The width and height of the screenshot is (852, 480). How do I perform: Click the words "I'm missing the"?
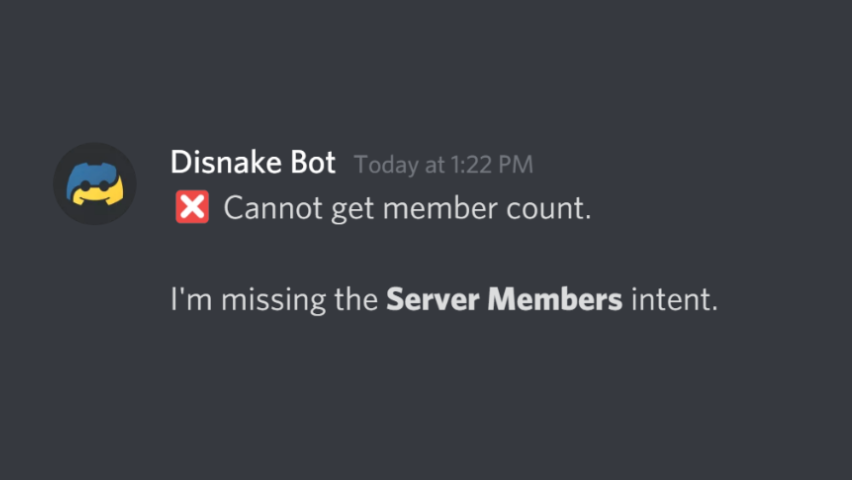tap(274, 299)
